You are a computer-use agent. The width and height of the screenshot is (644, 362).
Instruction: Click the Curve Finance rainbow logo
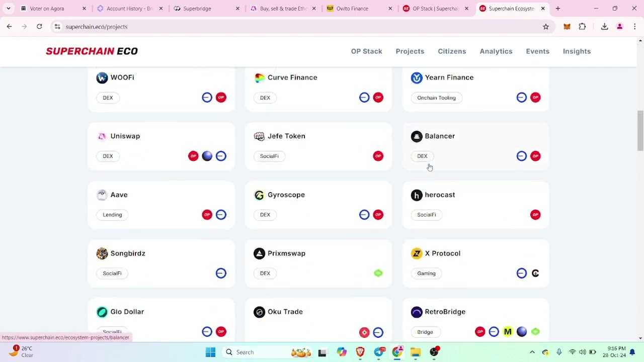(259, 77)
